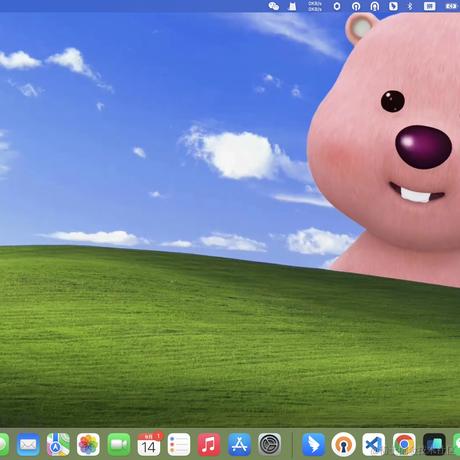Click the network speed KB/s readout
This screenshot has width=460, height=460.
315,6
